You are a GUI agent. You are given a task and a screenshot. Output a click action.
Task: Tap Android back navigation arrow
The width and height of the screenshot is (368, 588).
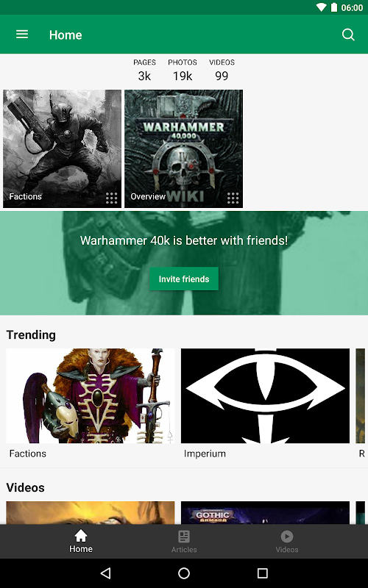click(106, 573)
